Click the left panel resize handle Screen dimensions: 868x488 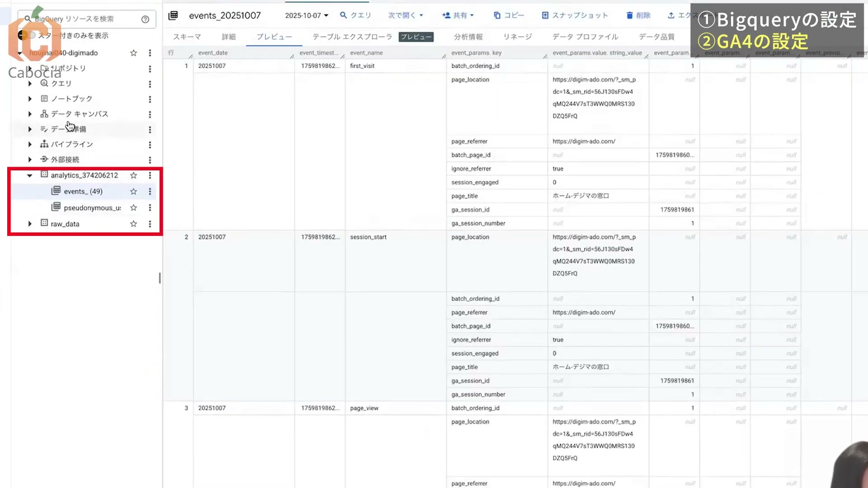(x=160, y=278)
